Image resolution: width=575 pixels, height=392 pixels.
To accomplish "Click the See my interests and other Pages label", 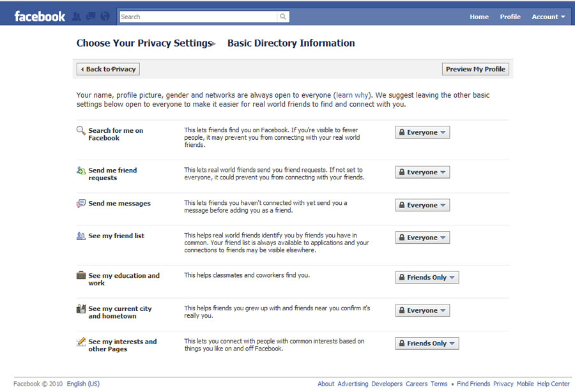I will [123, 345].
